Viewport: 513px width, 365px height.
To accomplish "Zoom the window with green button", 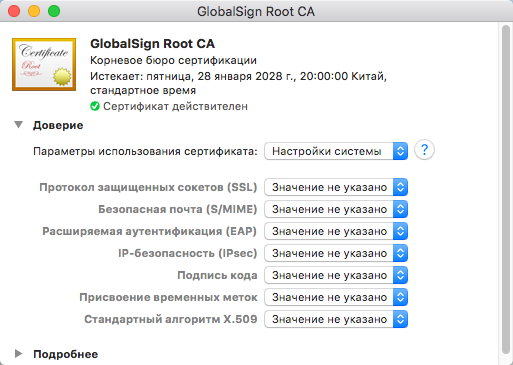I will (x=54, y=11).
